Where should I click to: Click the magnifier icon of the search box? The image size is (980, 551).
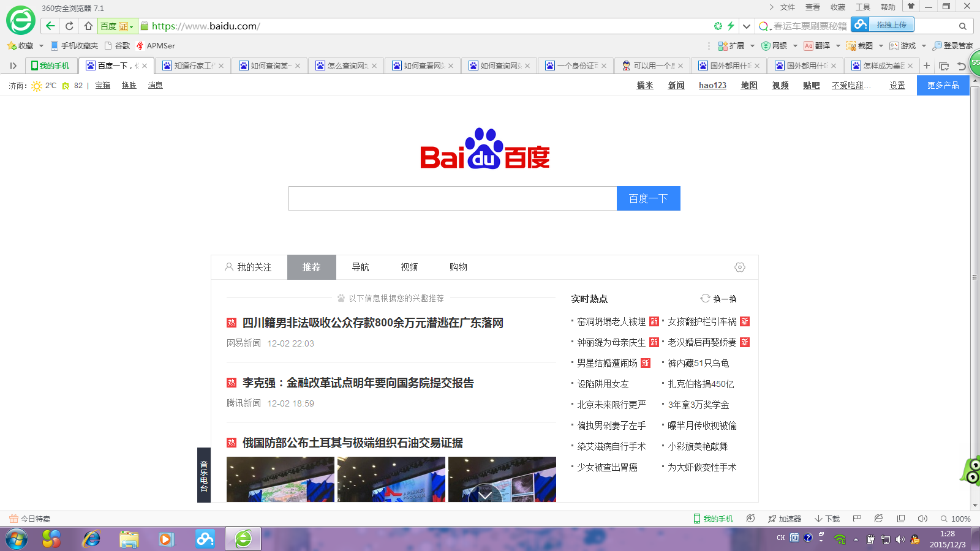pyautogui.click(x=962, y=26)
